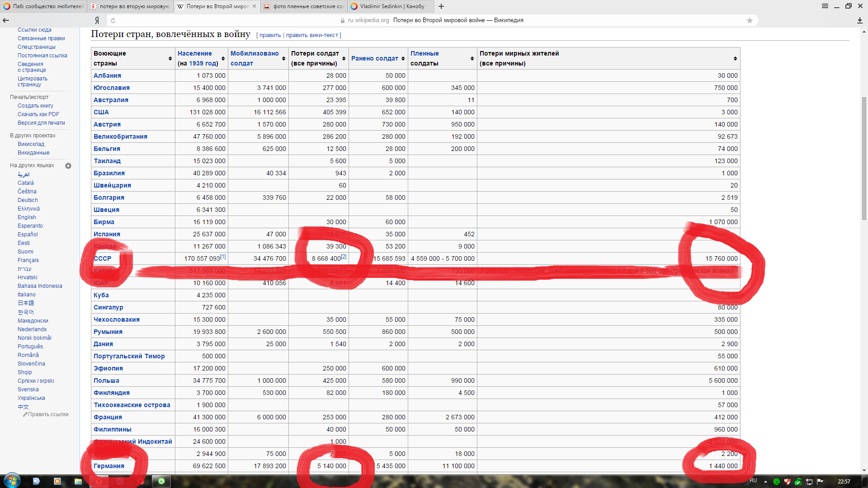Click the Action Center flag tray icon

coord(820,482)
